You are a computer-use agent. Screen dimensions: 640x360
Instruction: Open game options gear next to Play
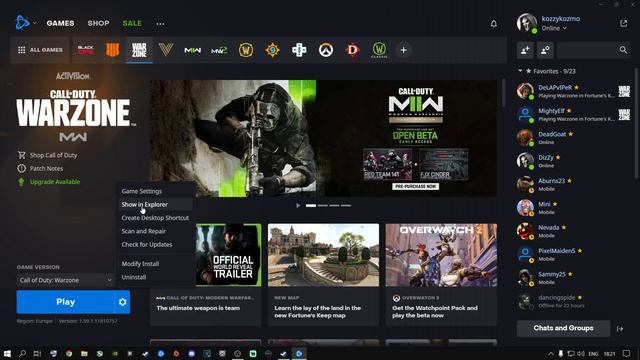[x=122, y=302]
